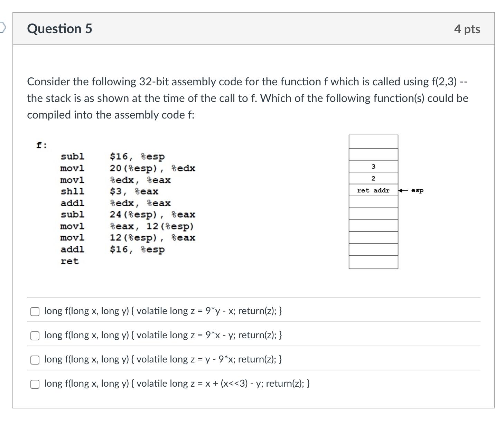
Task: Click the Question 5 header text
Action: [x=59, y=29]
